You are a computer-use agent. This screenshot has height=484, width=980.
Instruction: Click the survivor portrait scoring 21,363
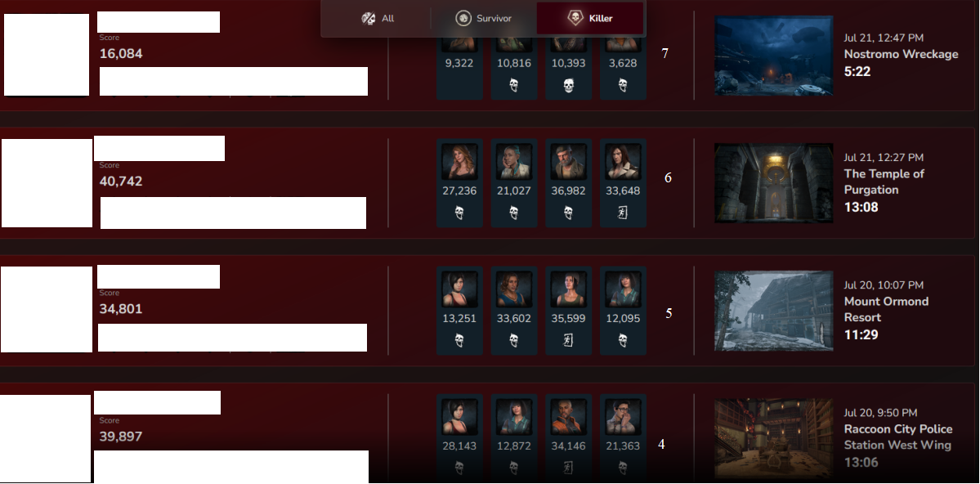(x=623, y=417)
